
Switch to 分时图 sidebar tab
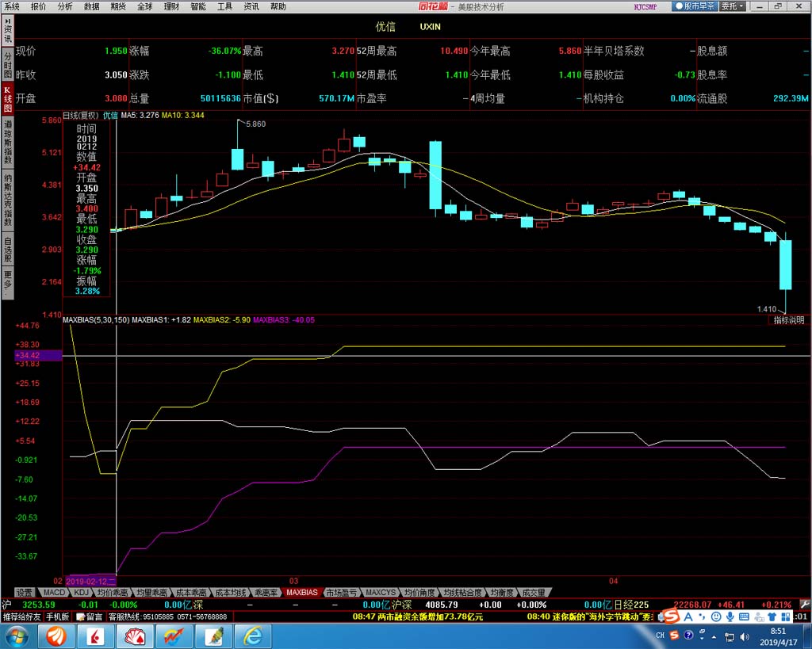8,64
